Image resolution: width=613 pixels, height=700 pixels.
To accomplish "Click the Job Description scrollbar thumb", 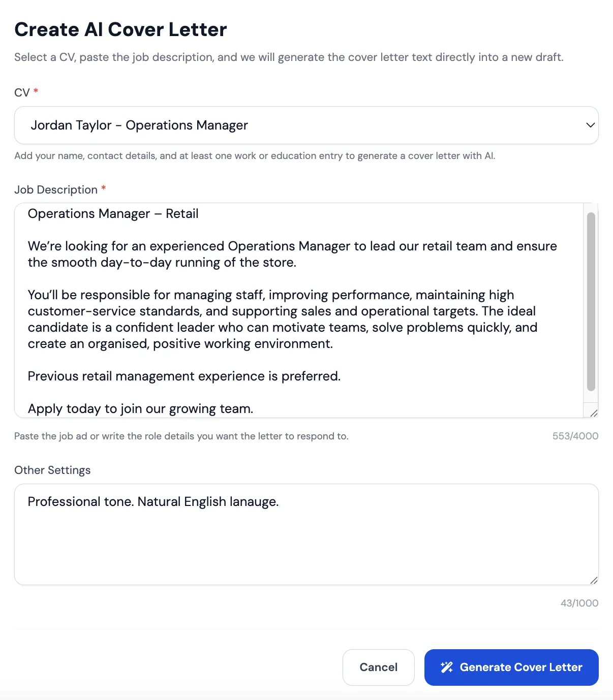I will point(591,301).
